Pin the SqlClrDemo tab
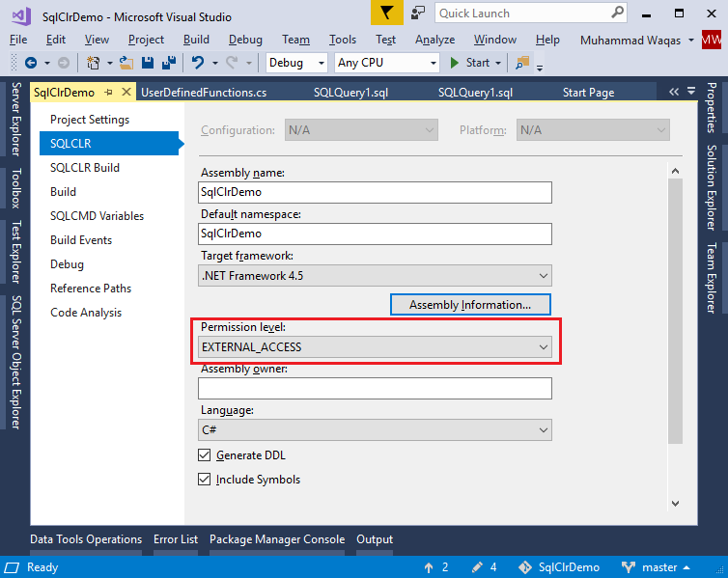 point(109,93)
